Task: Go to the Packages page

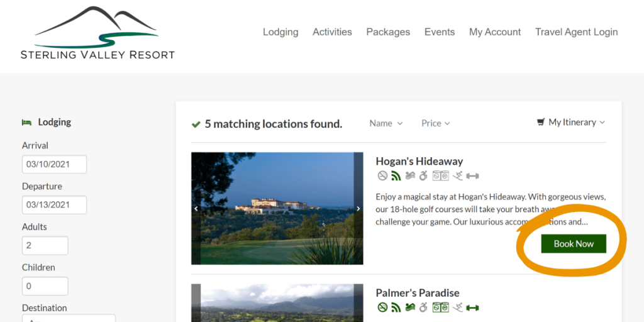Action: click(x=388, y=32)
